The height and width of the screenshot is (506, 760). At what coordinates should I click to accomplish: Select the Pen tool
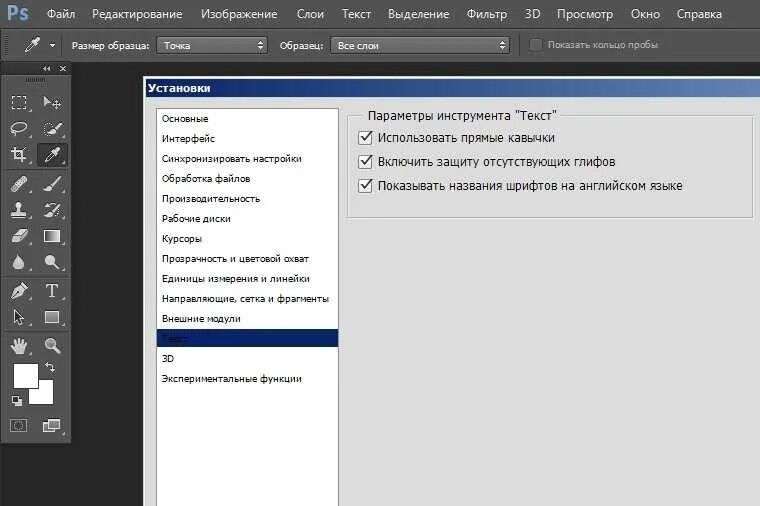point(19,291)
